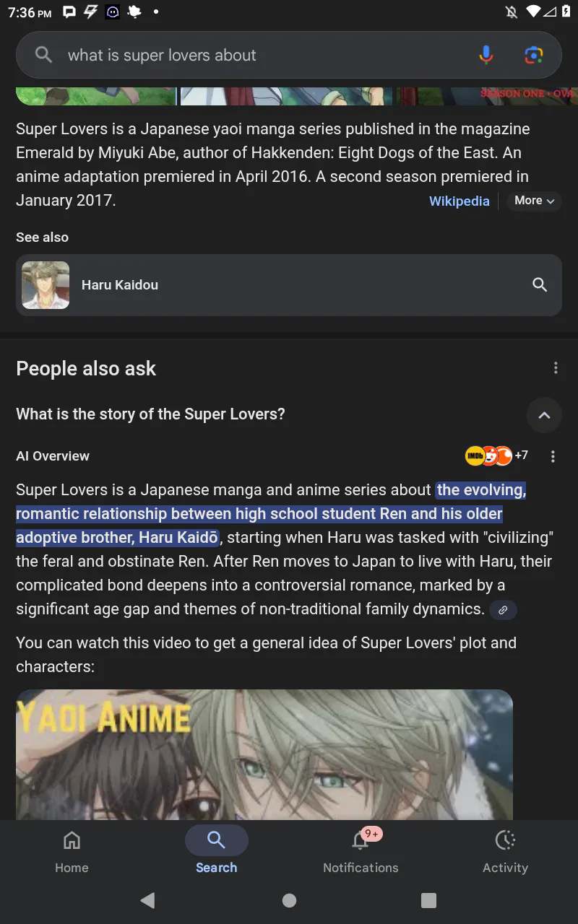Collapse the Super Lovers story question
This screenshot has height=924, width=578.
(544, 414)
